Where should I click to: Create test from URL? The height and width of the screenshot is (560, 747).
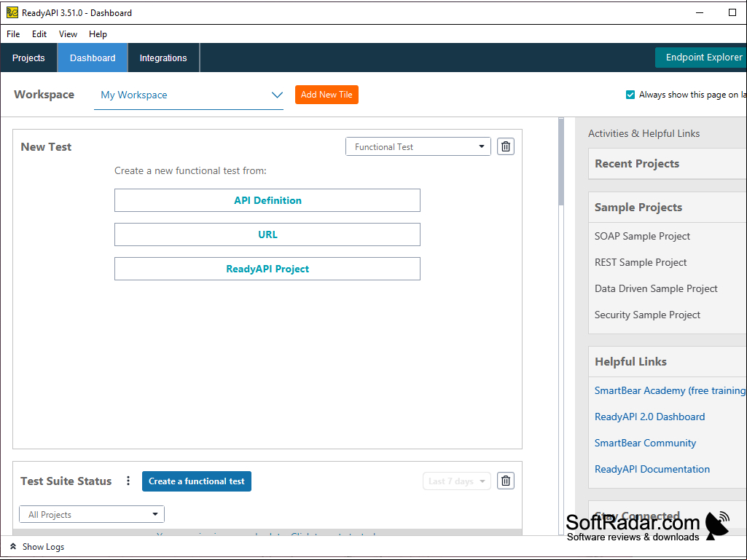coord(267,234)
